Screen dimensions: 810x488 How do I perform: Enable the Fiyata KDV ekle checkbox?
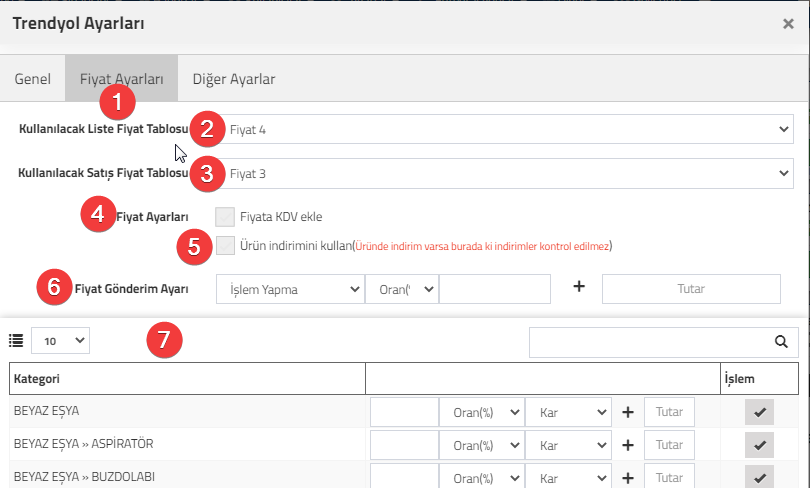pos(225,217)
